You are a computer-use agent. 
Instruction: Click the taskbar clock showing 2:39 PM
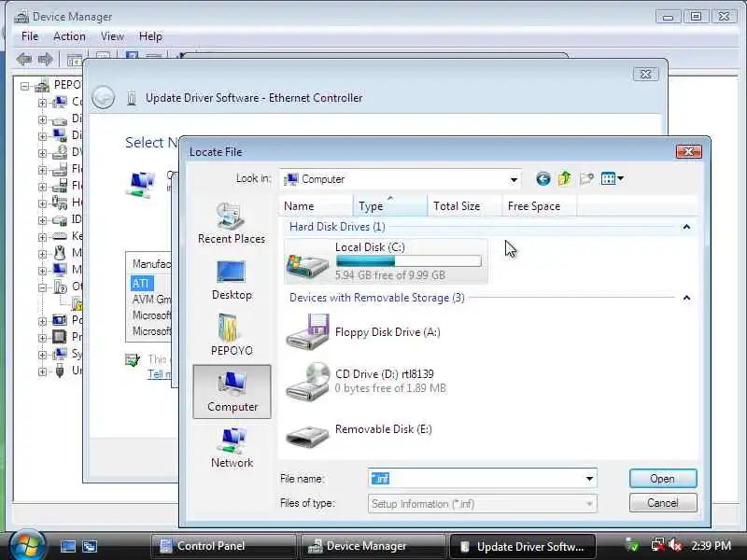pos(711,546)
